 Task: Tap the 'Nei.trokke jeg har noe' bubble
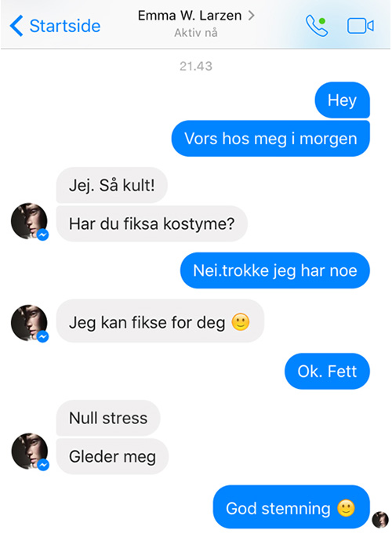(275, 270)
